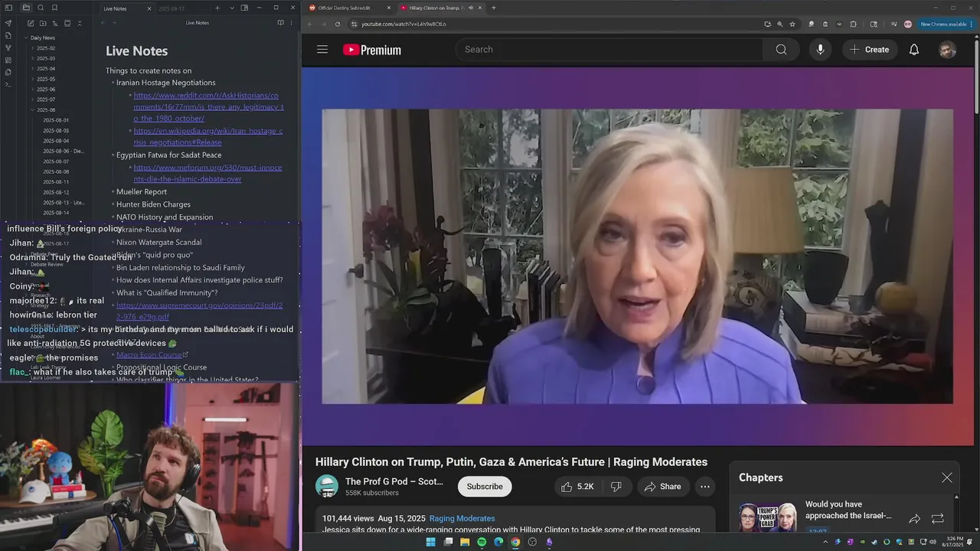This screenshot has height=551, width=980.
Task: Add a new tab in Obsidian
Action: coord(217,8)
